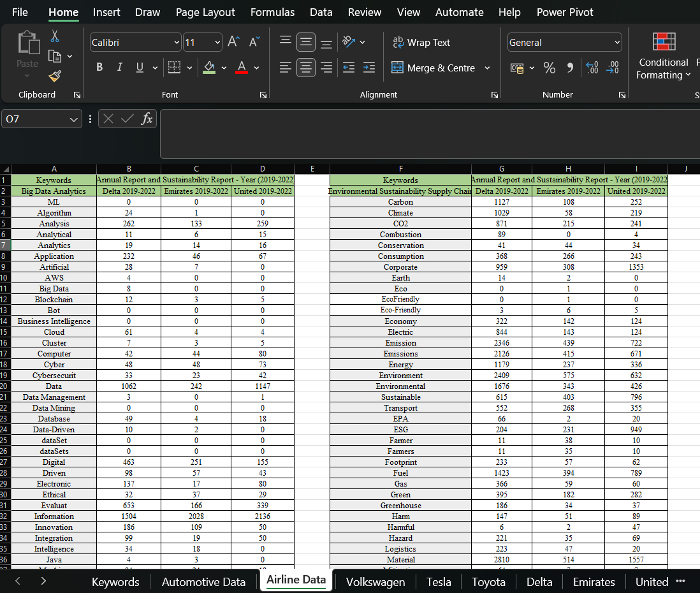Image resolution: width=700 pixels, height=593 pixels.
Task: Select the Centre alignment icon
Action: (x=305, y=67)
